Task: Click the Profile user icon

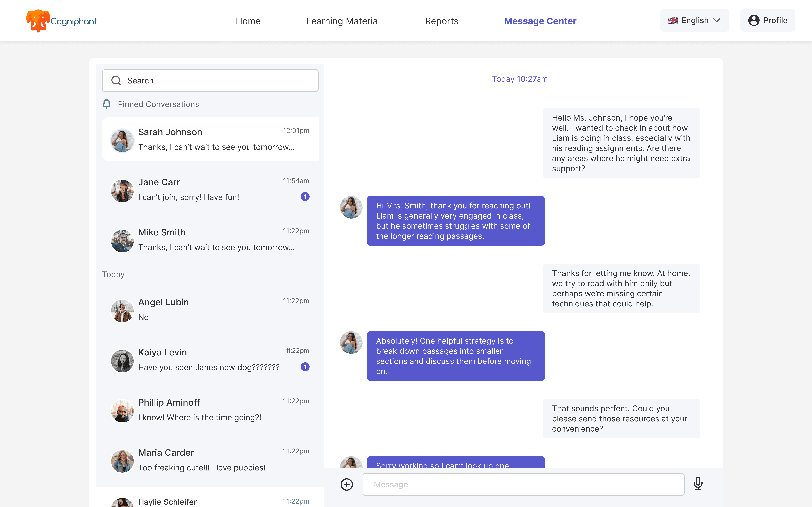Action: 754,20
